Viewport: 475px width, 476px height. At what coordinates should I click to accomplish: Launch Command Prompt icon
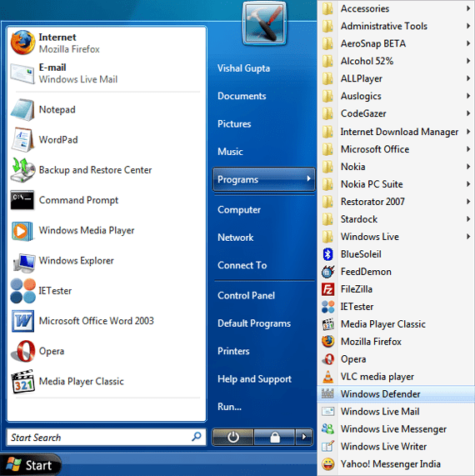[x=22, y=200]
